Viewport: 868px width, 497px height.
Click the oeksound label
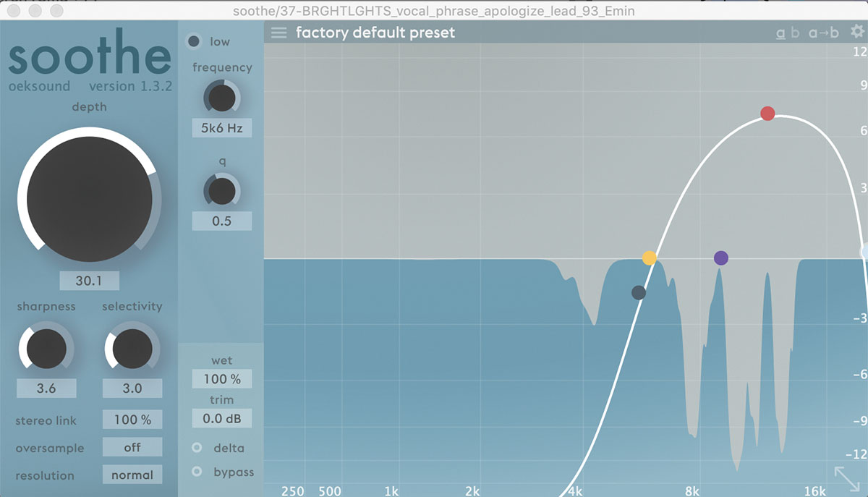click(40, 86)
